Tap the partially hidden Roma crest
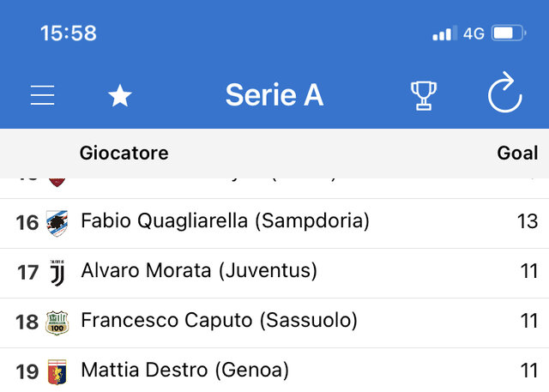This screenshot has height=392, width=549. tap(57, 183)
